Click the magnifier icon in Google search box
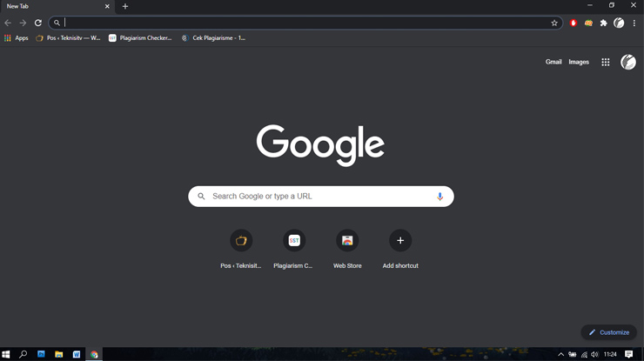 (201, 197)
